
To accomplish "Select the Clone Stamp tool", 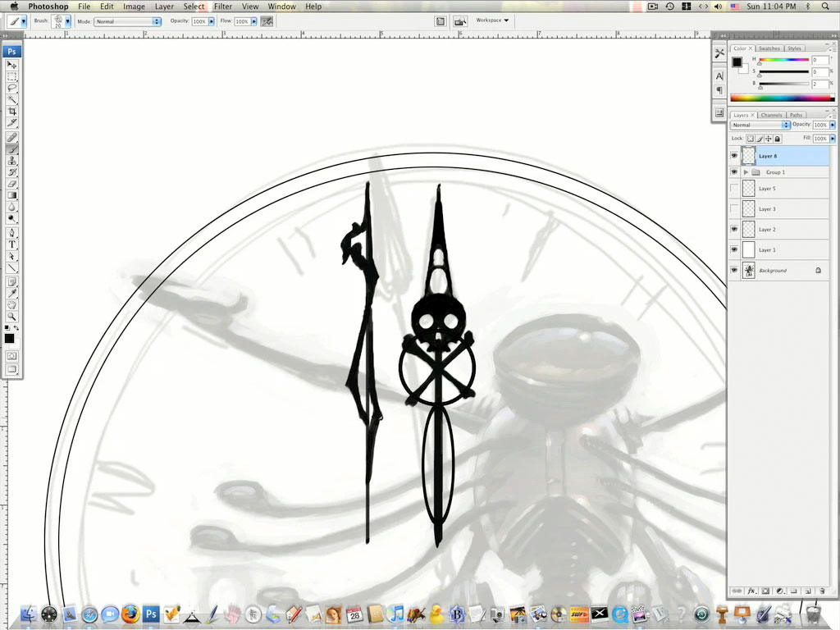I will [x=12, y=160].
